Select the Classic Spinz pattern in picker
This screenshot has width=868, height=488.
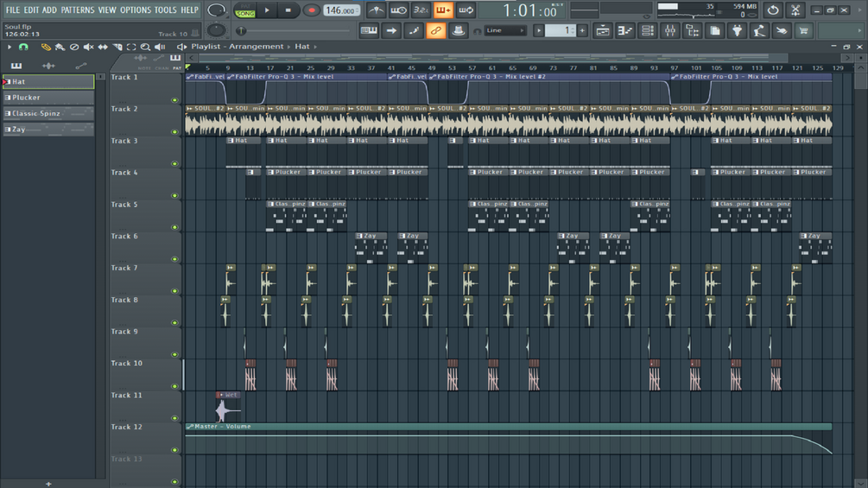(48, 113)
